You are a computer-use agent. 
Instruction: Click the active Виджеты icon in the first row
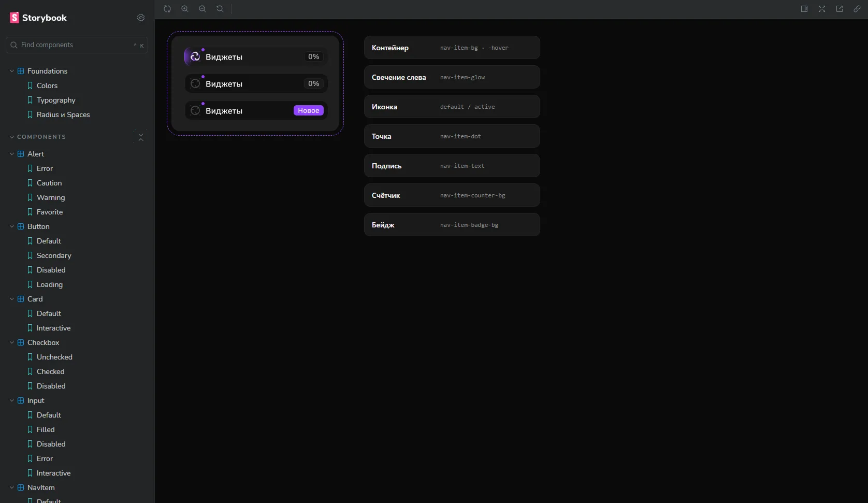(x=195, y=56)
